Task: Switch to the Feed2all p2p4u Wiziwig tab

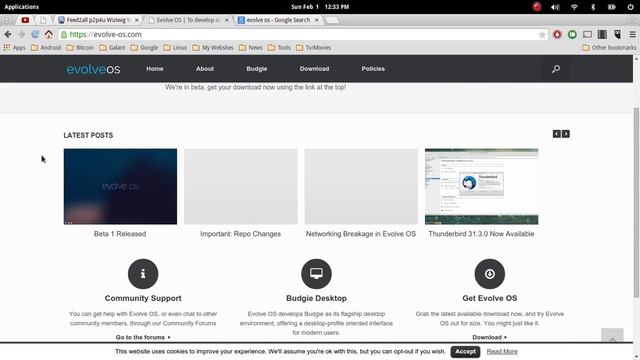Action: [98, 20]
